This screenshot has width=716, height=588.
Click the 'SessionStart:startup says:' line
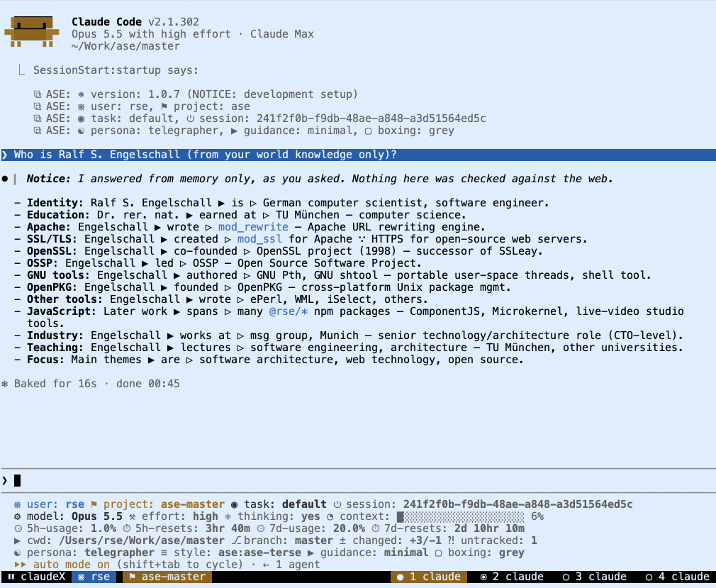(x=116, y=70)
